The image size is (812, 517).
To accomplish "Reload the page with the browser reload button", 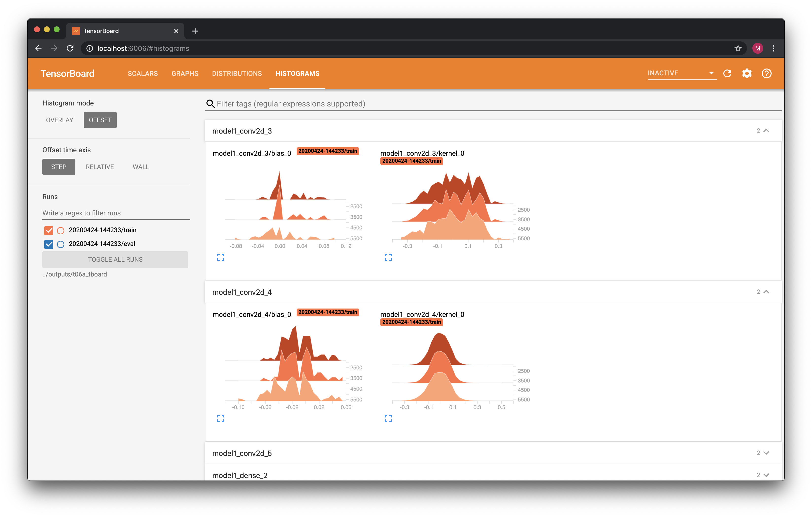I will [x=70, y=48].
